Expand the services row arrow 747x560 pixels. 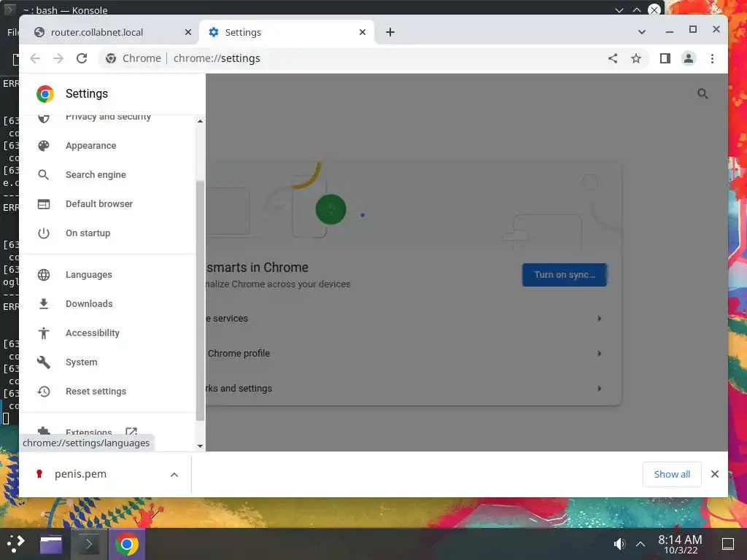(x=600, y=318)
